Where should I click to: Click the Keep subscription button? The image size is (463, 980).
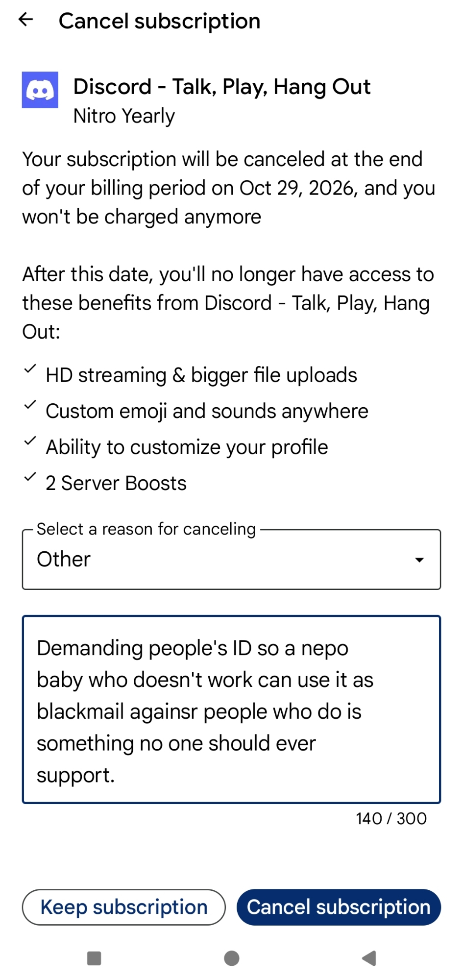click(124, 907)
